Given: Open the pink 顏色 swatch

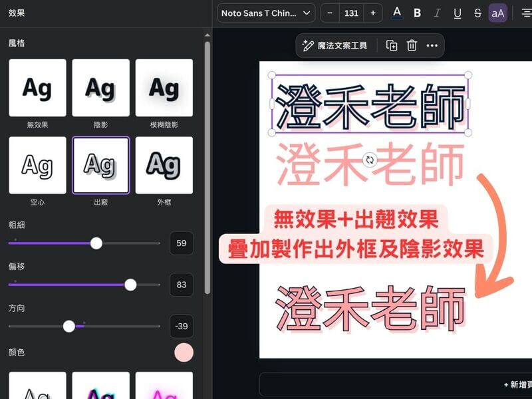Looking at the screenshot, I should (x=184, y=352).
